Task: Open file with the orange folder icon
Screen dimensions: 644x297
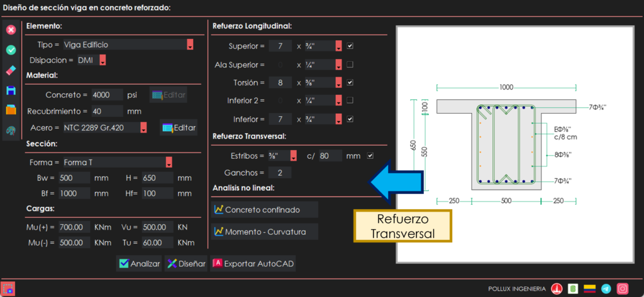Action: coord(11,111)
